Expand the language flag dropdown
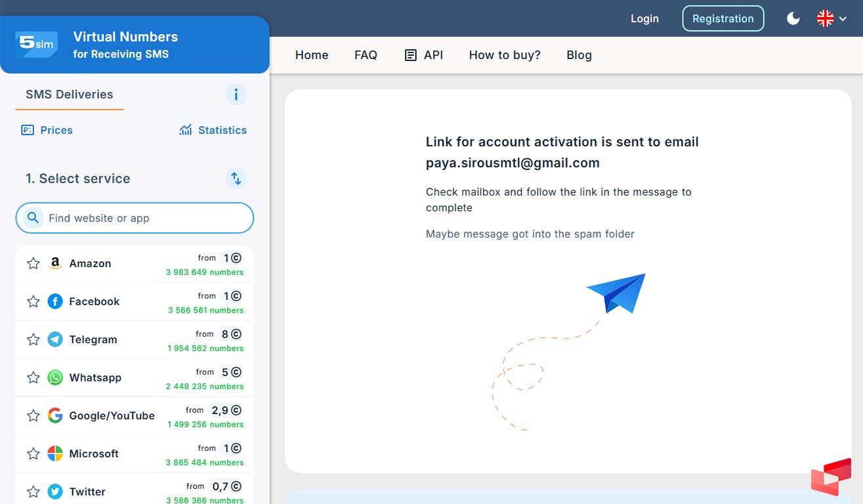 (831, 18)
